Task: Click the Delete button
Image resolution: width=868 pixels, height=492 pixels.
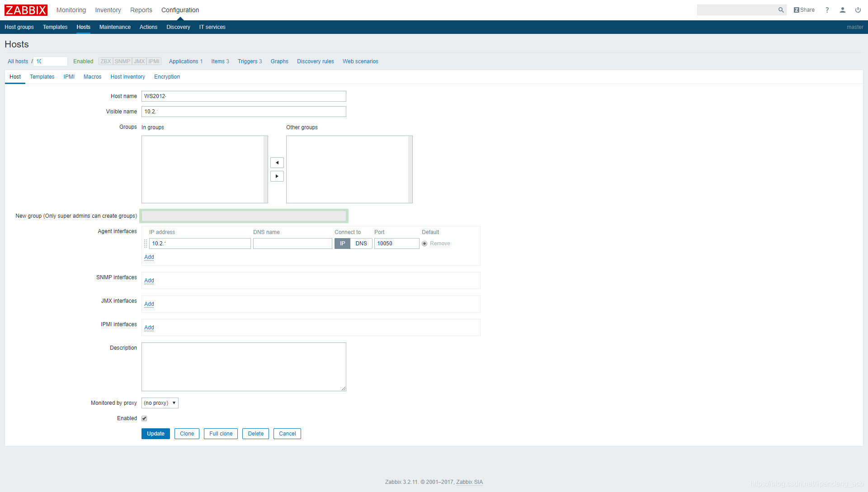Action: 255,434
